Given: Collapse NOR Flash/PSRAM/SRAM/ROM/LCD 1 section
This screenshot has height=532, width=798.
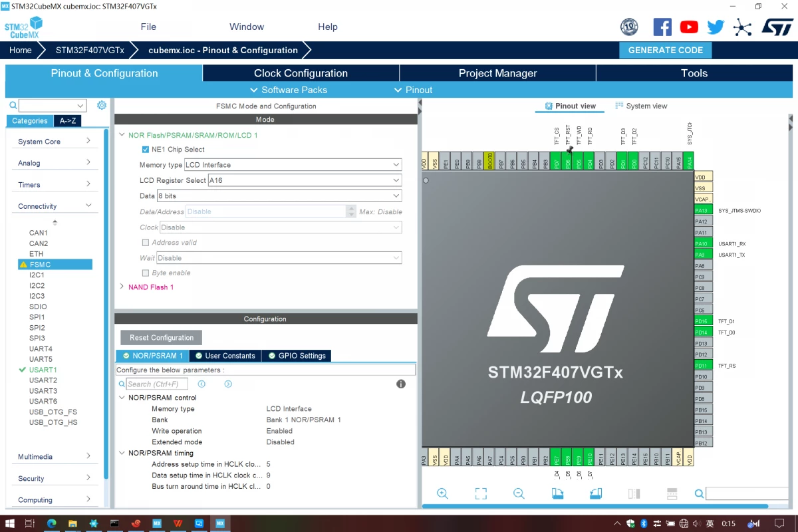Looking at the screenshot, I should click(122, 135).
